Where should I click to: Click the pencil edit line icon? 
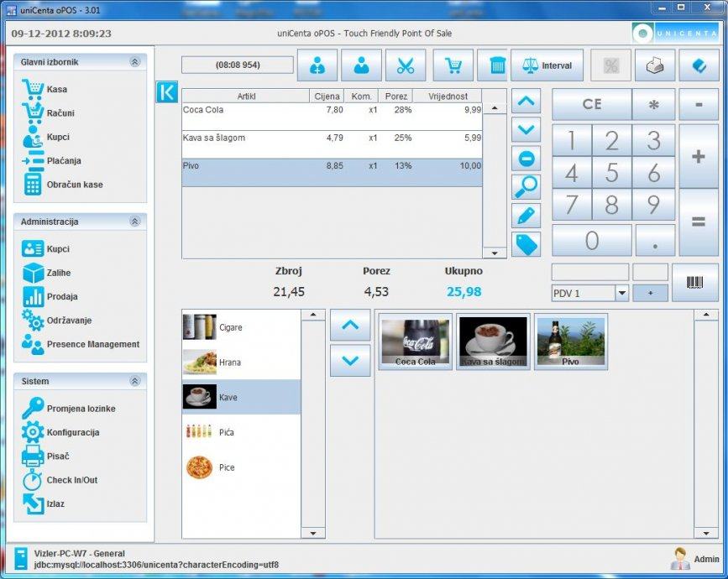click(526, 216)
